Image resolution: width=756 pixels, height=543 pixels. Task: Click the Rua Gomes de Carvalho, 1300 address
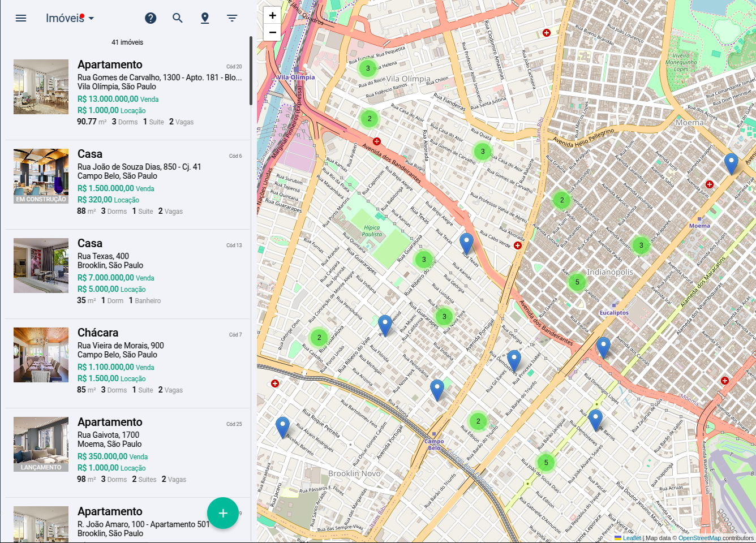click(x=160, y=77)
